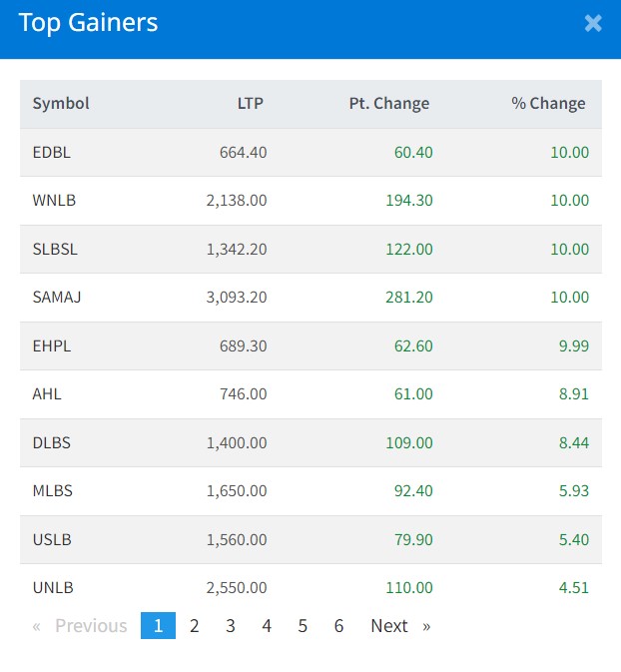Image resolution: width=621 pixels, height=672 pixels.
Task: Click the Previous page link
Action: 81,626
